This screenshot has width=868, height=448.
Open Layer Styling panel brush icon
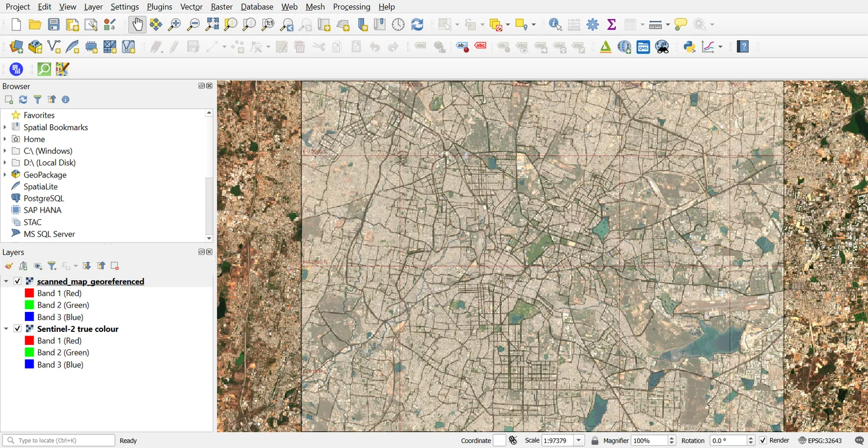coord(9,266)
